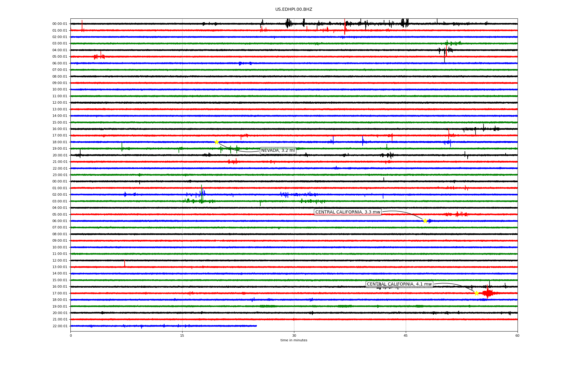Click the 30-minute x-axis tick label
This screenshot has height=368, width=588.
pyautogui.click(x=294, y=335)
